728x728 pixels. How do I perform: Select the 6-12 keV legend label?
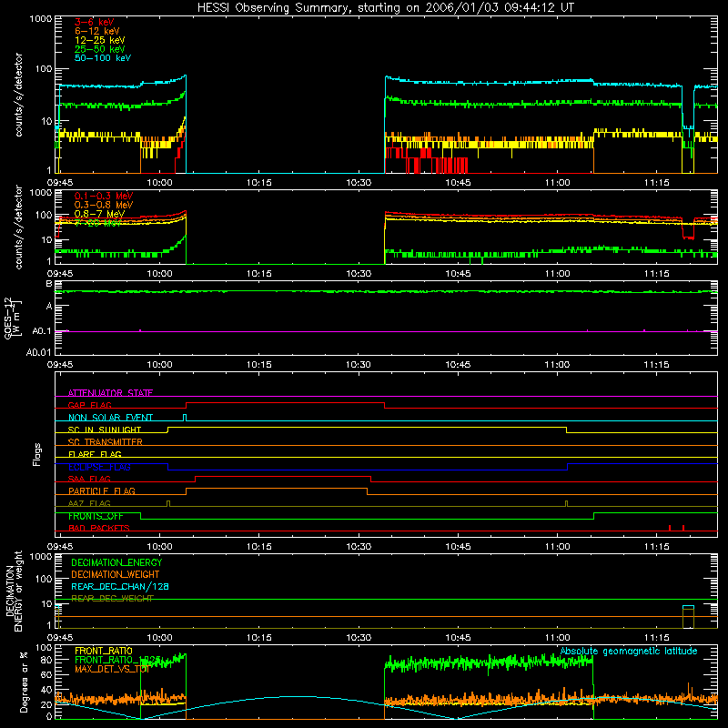pos(97,31)
